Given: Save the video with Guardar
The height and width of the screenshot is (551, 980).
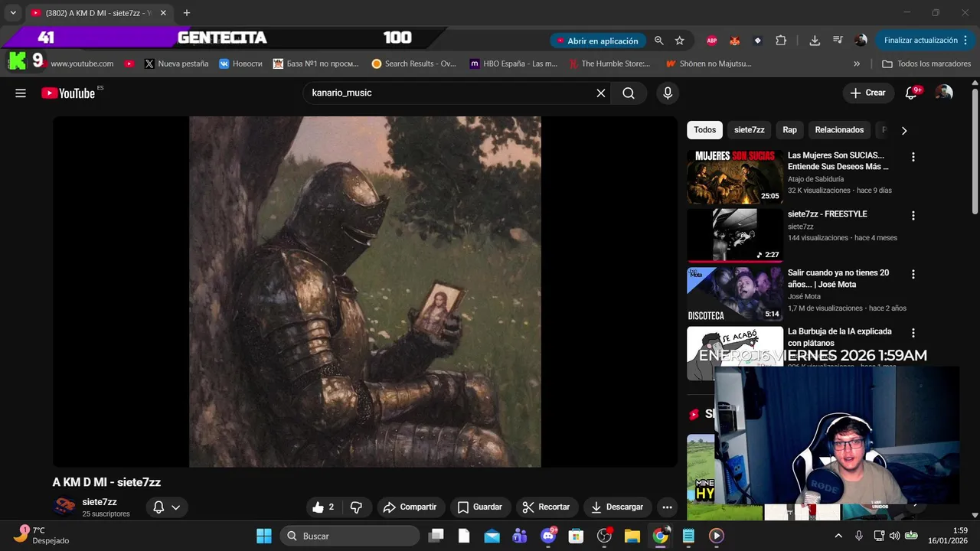Looking at the screenshot, I should pyautogui.click(x=480, y=507).
